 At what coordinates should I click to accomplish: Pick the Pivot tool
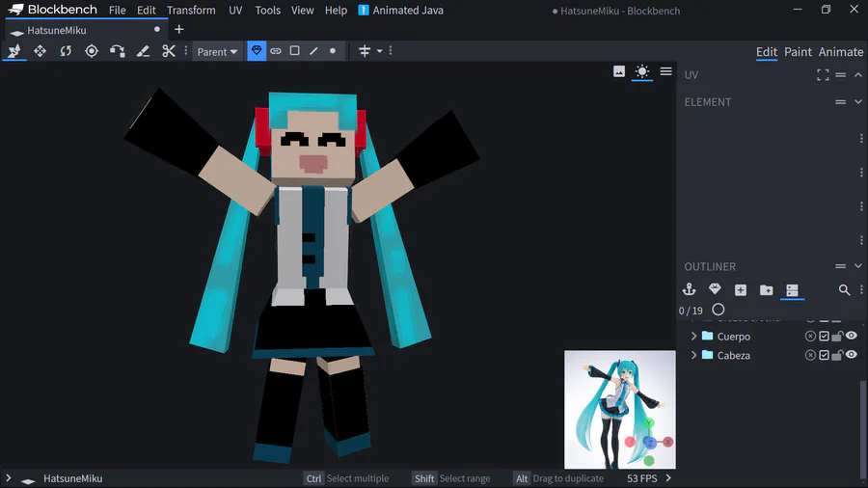point(92,51)
